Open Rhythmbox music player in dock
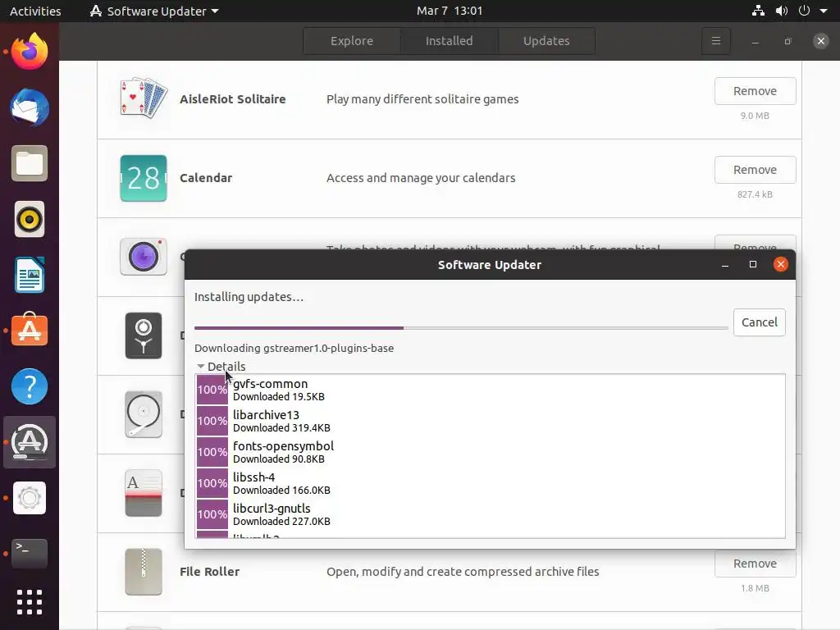 click(30, 219)
